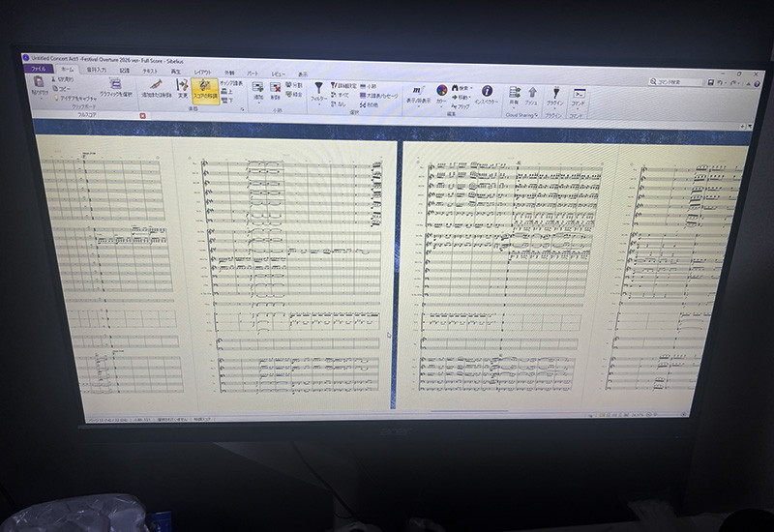Open the Color (カラー) dropdown

pos(442,94)
